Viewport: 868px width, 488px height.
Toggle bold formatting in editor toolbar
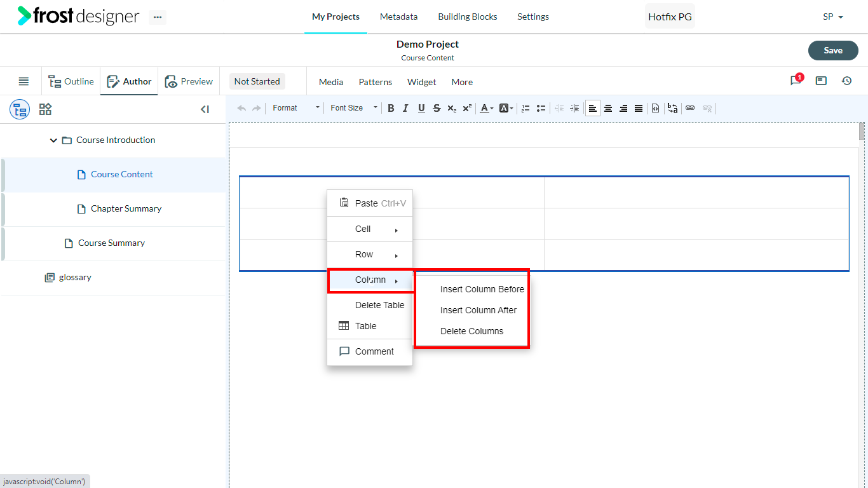tap(391, 108)
